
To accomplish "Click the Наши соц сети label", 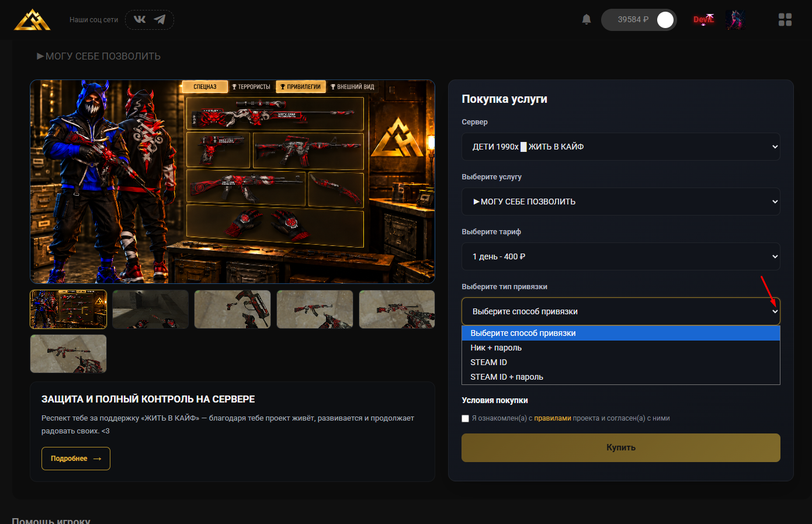I will coord(93,20).
